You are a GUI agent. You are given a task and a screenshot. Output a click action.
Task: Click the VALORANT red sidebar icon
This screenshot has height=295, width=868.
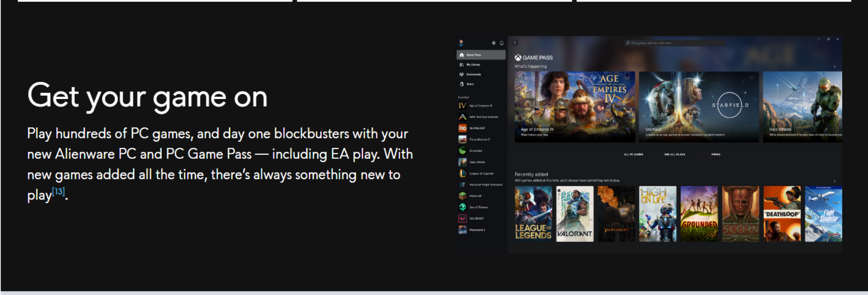click(x=463, y=218)
